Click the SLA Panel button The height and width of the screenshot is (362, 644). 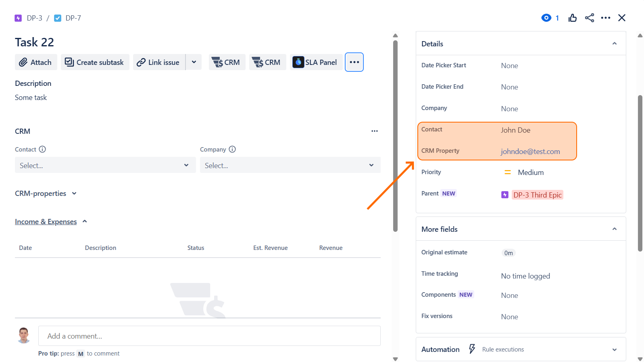(316, 62)
